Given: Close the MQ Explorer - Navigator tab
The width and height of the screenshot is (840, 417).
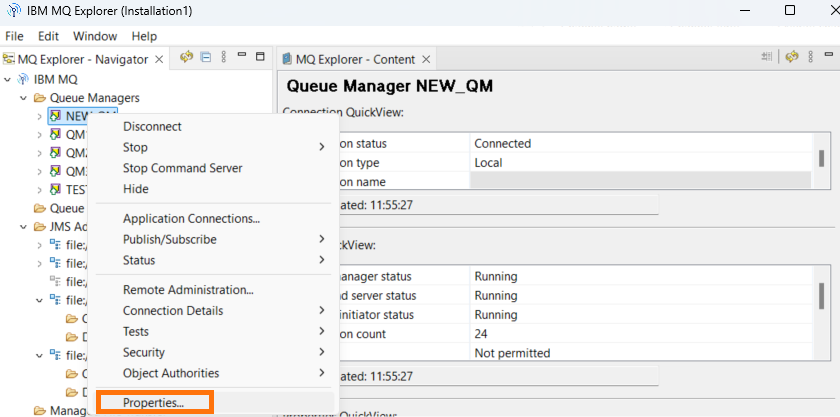Looking at the screenshot, I should 159,59.
